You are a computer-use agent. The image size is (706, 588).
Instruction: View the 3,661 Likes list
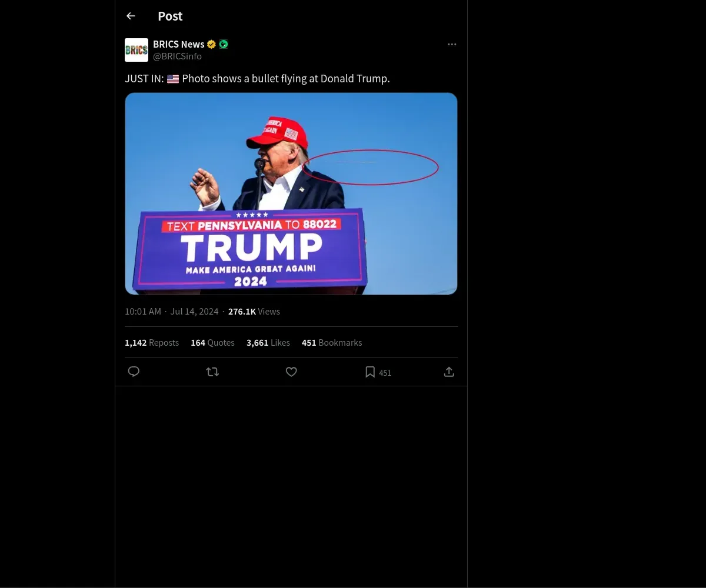point(268,342)
